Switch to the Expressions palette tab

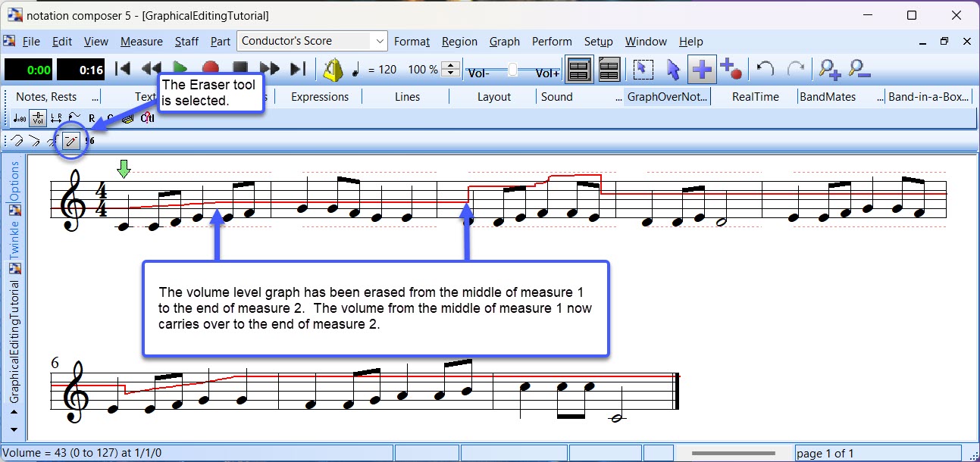click(320, 97)
